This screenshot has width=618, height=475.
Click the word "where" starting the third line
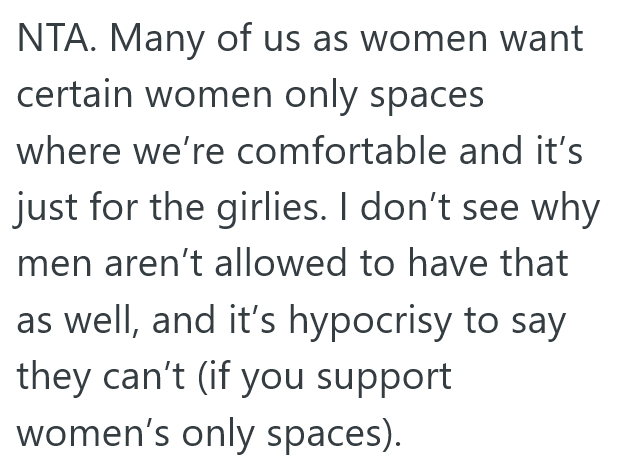pyautogui.click(x=65, y=152)
